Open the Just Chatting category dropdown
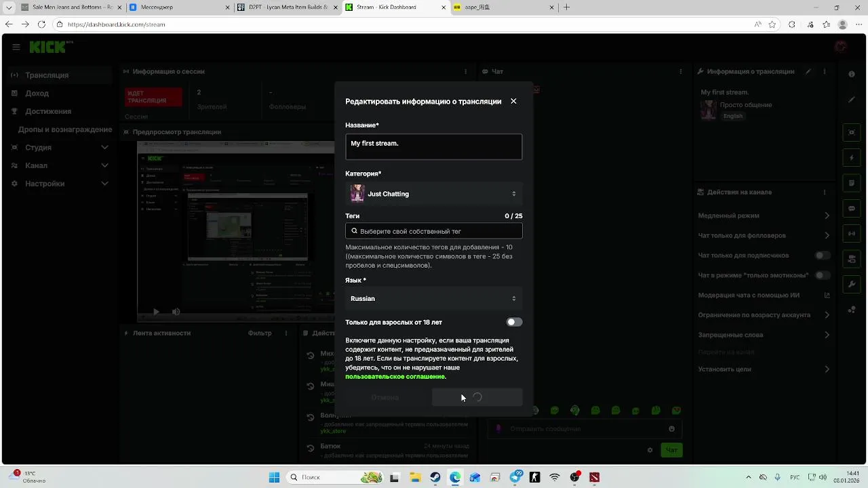Image resolution: width=868 pixels, height=488 pixels. click(x=433, y=194)
